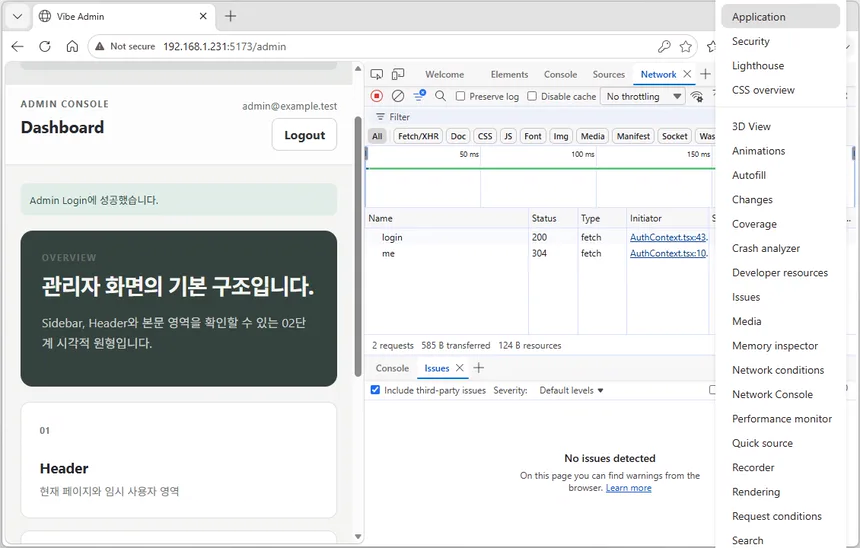Choose Coverage from tools menu
This screenshot has height=548, width=860.
tap(780, 224)
